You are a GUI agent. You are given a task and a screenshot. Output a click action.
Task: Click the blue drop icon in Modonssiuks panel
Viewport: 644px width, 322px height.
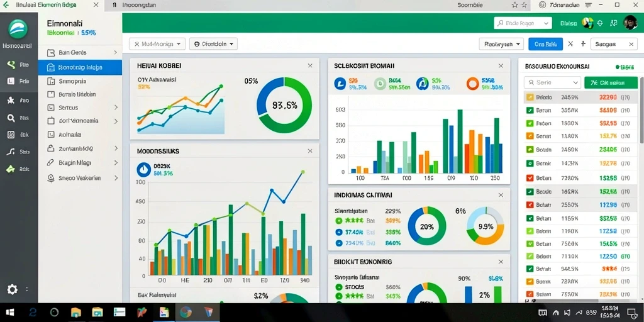144,169
